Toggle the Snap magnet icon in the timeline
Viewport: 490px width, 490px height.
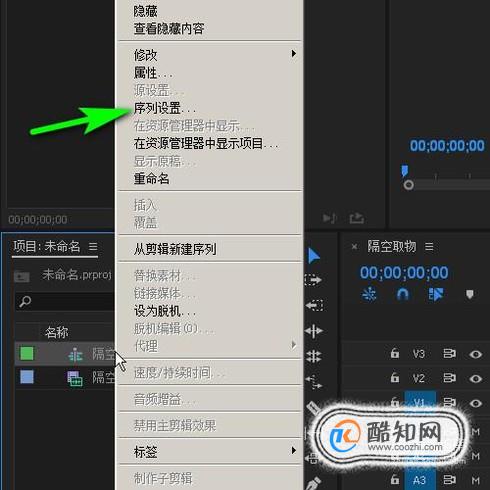pos(402,294)
